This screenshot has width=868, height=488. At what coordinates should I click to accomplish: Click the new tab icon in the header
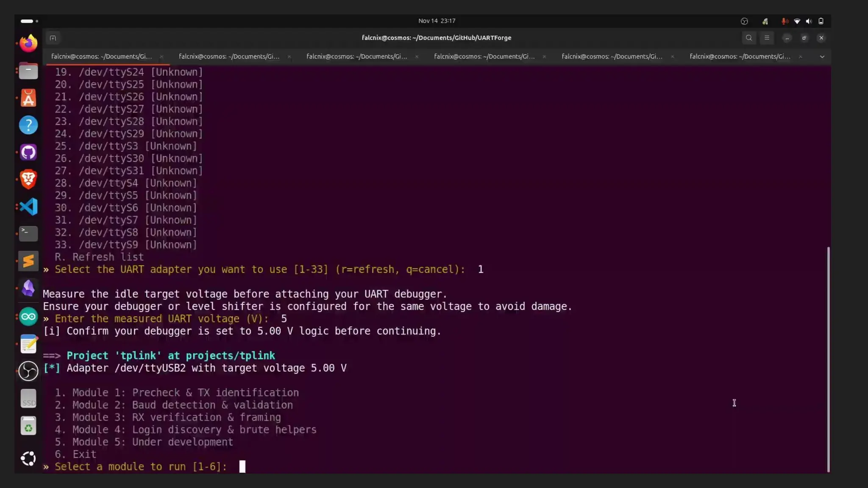click(53, 38)
